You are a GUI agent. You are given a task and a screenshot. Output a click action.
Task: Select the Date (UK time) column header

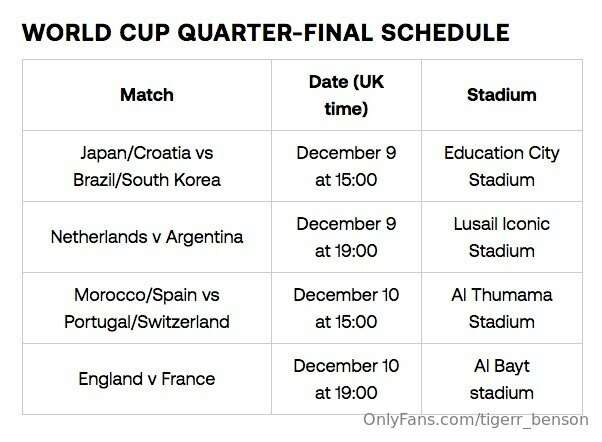pyautogui.click(x=346, y=95)
